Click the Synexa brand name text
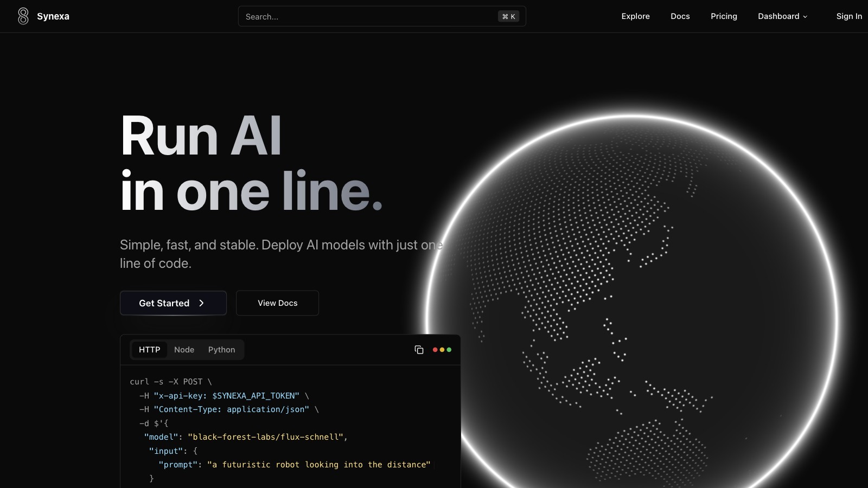This screenshot has height=488, width=868. pos(53,16)
